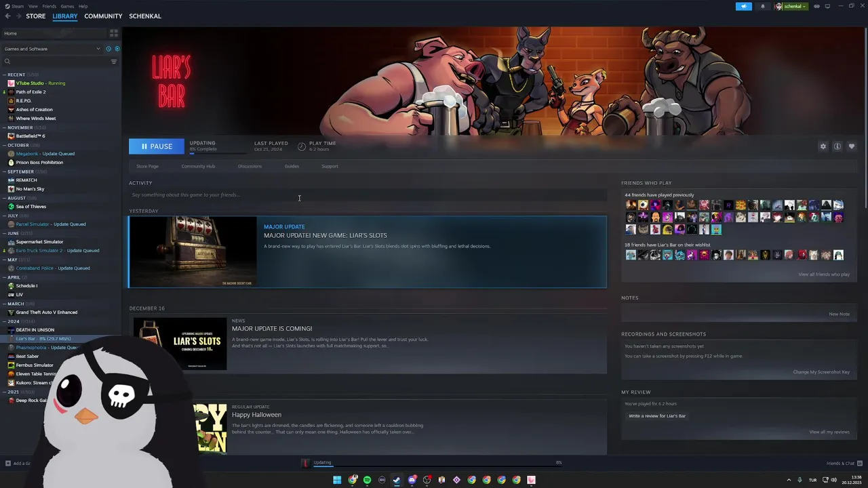This screenshot has height=488, width=868.
Task: Open Discord from taskbar
Action: [x=412, y=480]
